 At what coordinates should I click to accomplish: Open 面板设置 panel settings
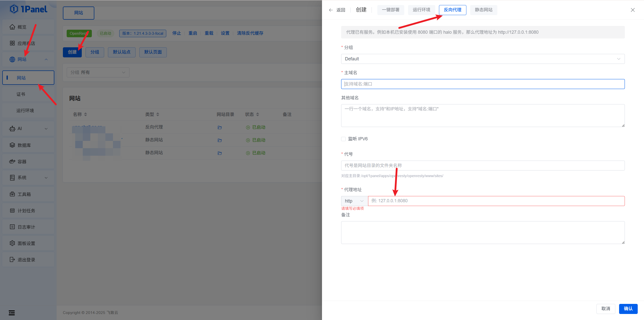26,243
